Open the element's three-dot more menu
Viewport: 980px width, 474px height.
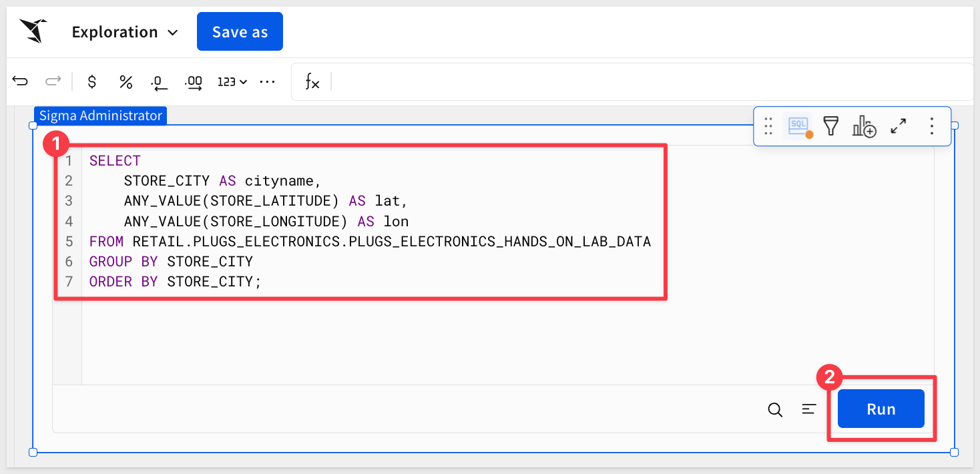pos(932,126)
